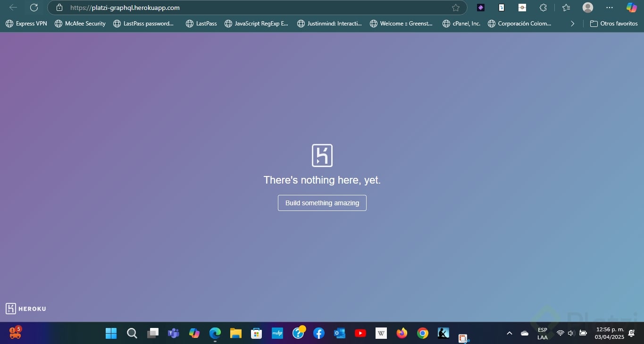Image resolution: width=644 pixels, height=344 pixels.
Task: Launch Copilot from the taskbar
Action: tap(194, 333)
